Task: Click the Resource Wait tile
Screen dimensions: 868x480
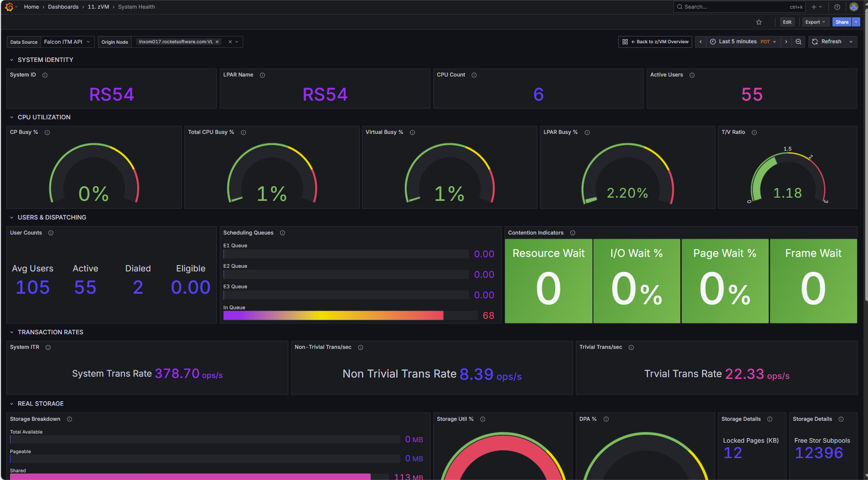Action: tap(549, 281)
